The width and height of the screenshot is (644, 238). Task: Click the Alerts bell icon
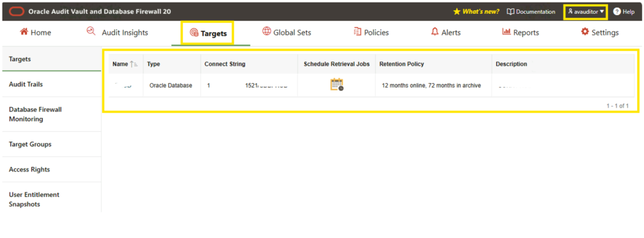[435, 31]
